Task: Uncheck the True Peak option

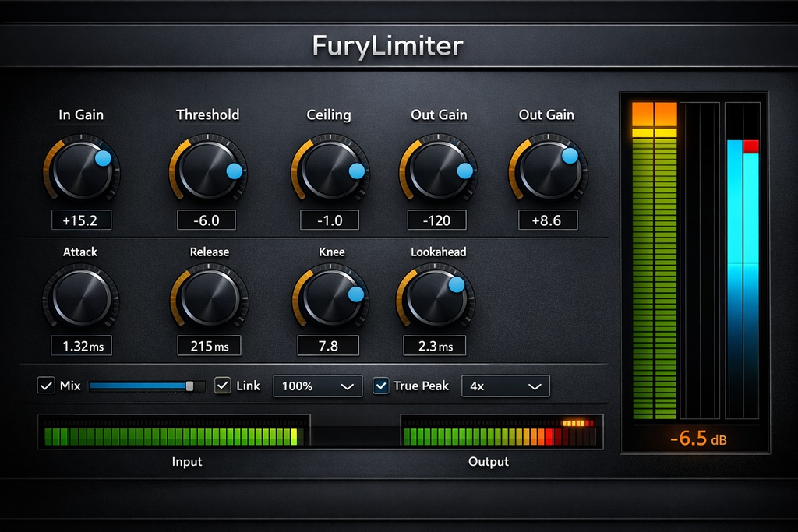Action: 381,386
